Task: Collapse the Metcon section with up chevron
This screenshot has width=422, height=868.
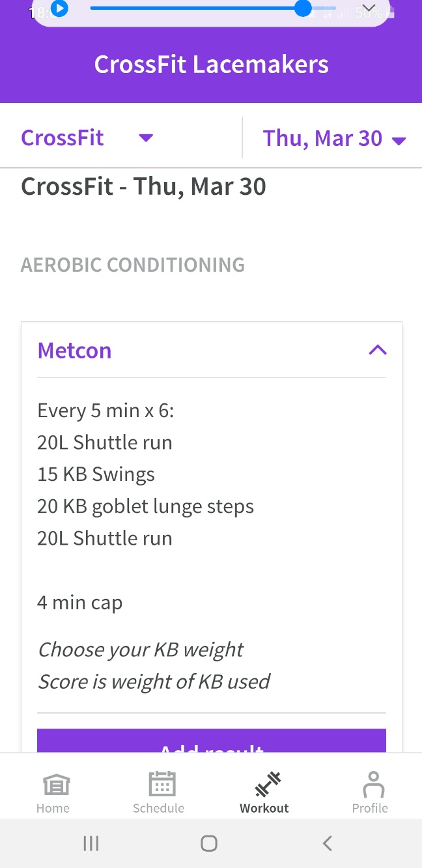Action: tap(378, 351)
